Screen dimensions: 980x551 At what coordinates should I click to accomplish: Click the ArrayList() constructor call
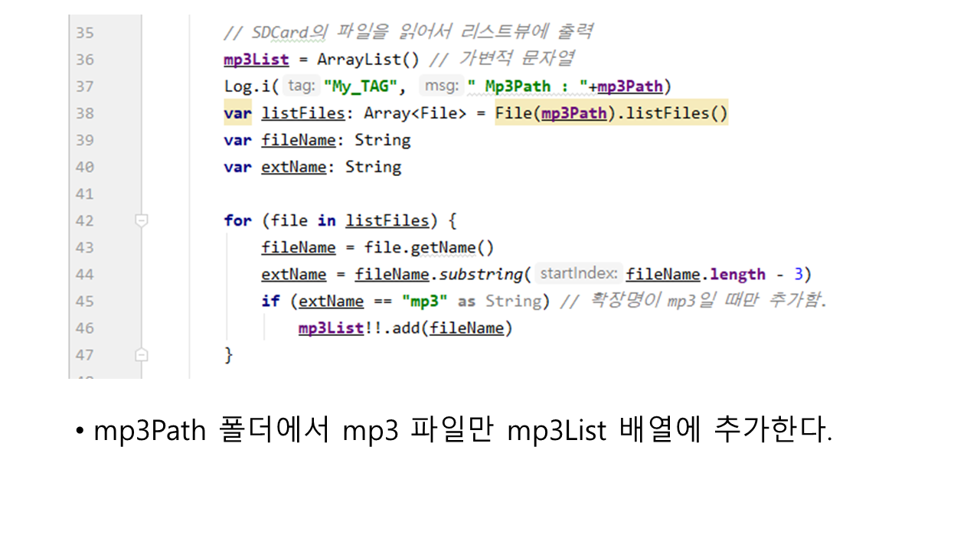[357, 60]
